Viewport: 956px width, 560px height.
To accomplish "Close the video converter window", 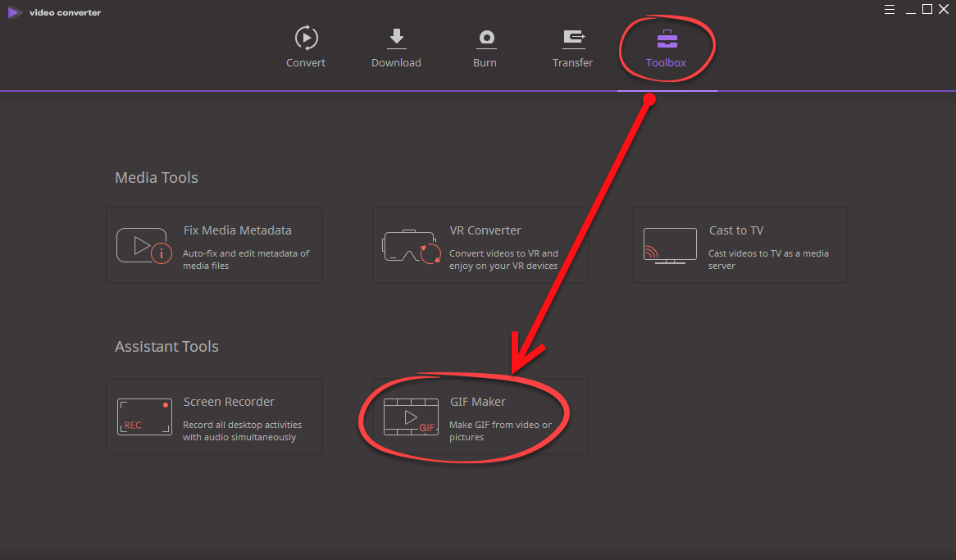I will pos(944,9).
